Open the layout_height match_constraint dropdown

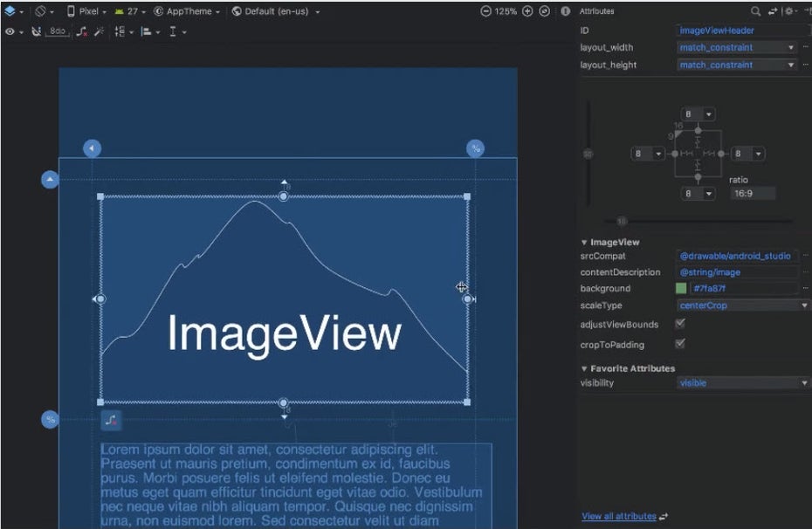tap(736, 65)
